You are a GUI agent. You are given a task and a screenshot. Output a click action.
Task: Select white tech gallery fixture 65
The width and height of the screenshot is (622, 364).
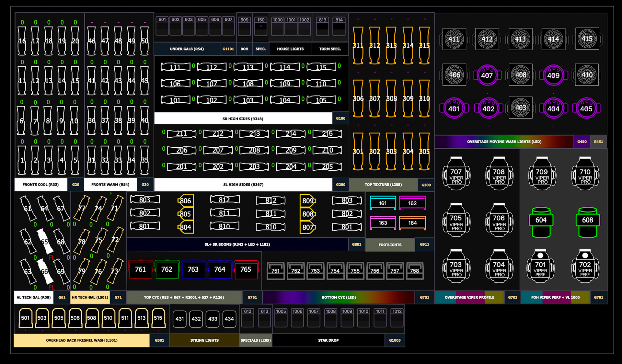tap(45, 241)
